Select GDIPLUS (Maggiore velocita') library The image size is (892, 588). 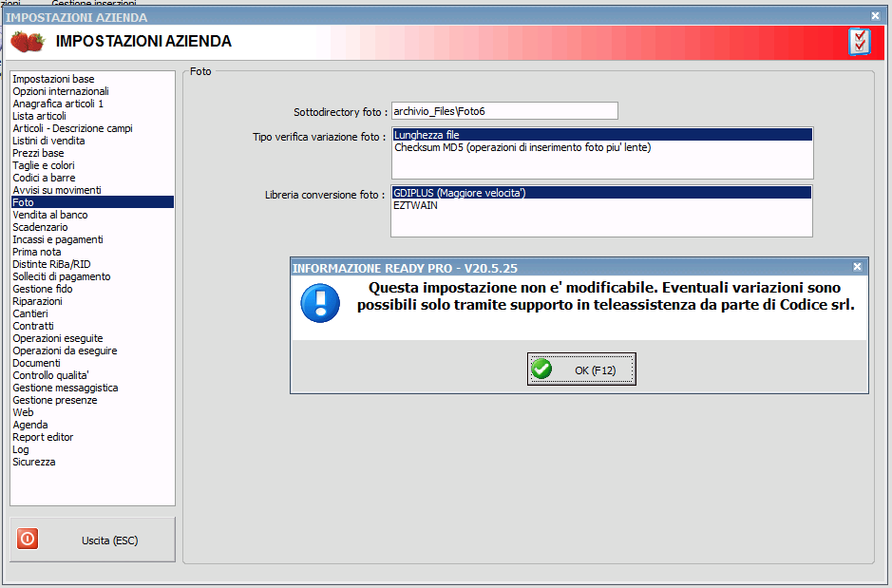point(601,193)
